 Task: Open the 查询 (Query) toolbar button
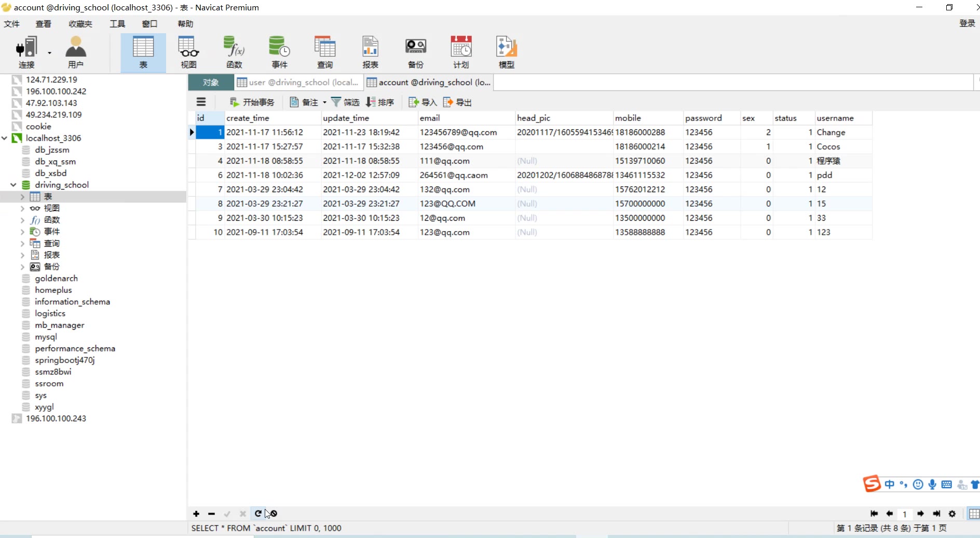(325, 52)
